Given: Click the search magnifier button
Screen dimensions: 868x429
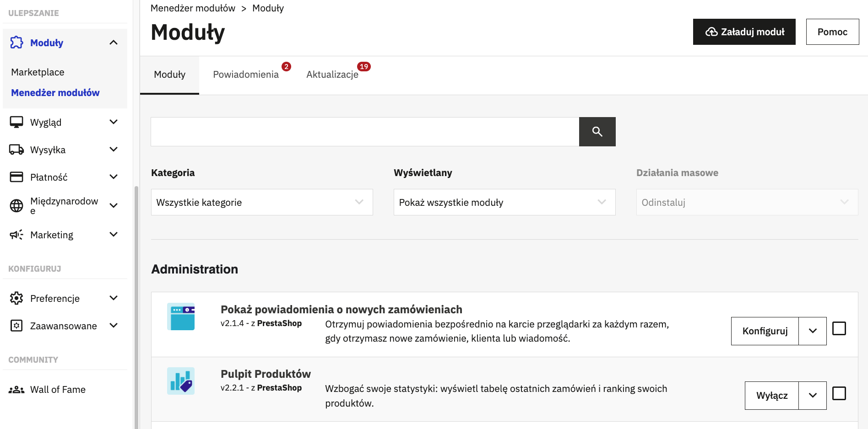Looking at the screenshot, I should (597, 132).
